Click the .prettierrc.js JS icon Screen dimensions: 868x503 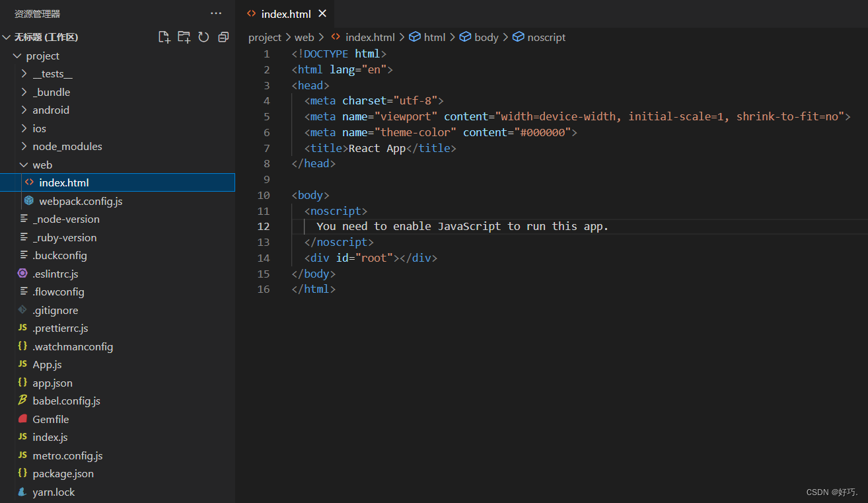click(x=22, y=328)
